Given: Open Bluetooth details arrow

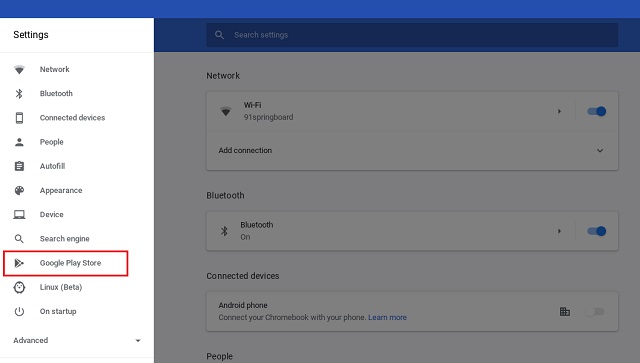Looking at the screenshot, I should (559, 231).
